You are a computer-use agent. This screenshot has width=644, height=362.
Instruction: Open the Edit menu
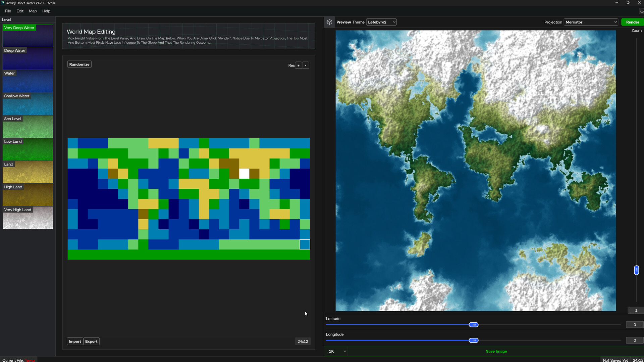point(20,11)
